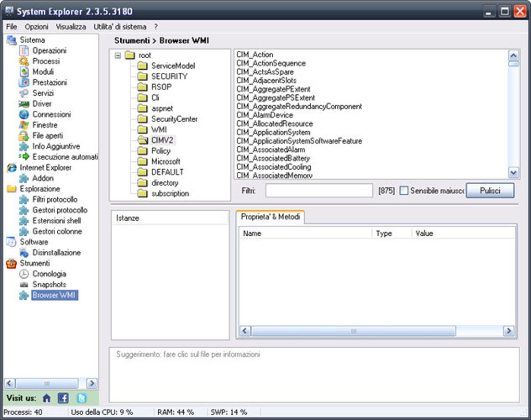
Task: Click the Facebook icon next to Visit us
Action: pyautogui.click(x=63, y=398)
